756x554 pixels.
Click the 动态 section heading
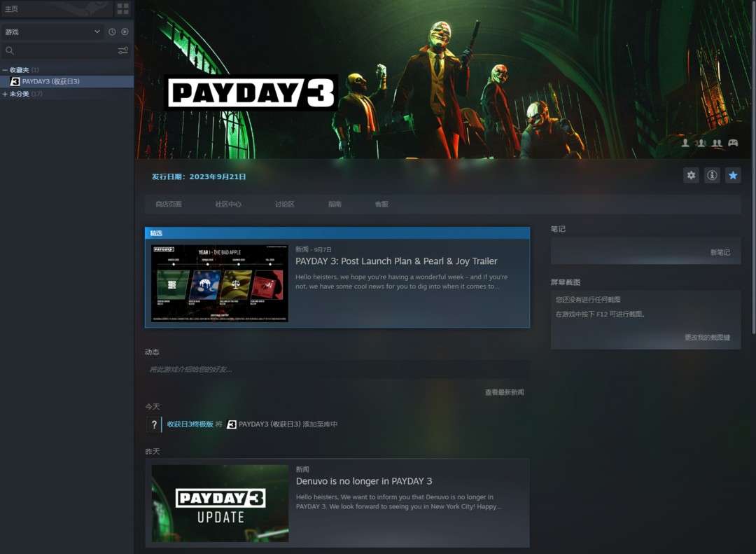click(152, 352)
